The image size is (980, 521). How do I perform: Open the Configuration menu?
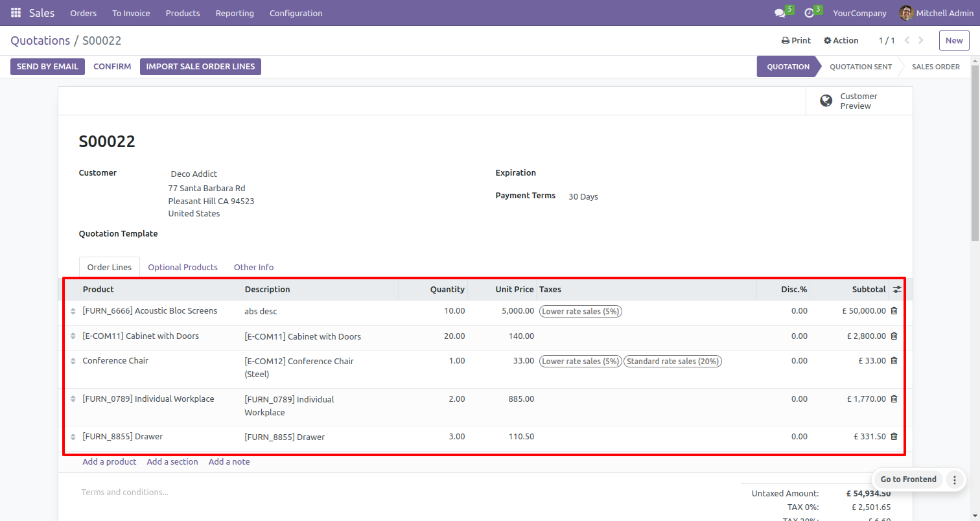(296, 13)
